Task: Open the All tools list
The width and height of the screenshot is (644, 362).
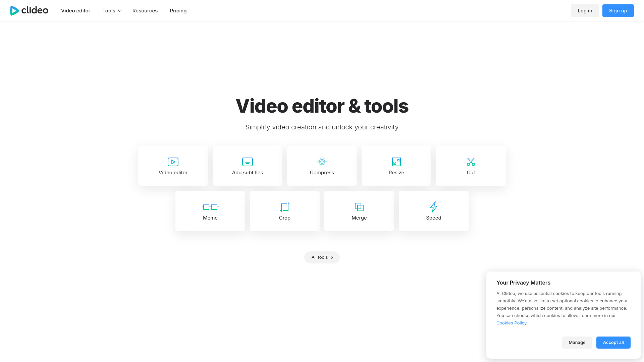Action: pos(319,257)
